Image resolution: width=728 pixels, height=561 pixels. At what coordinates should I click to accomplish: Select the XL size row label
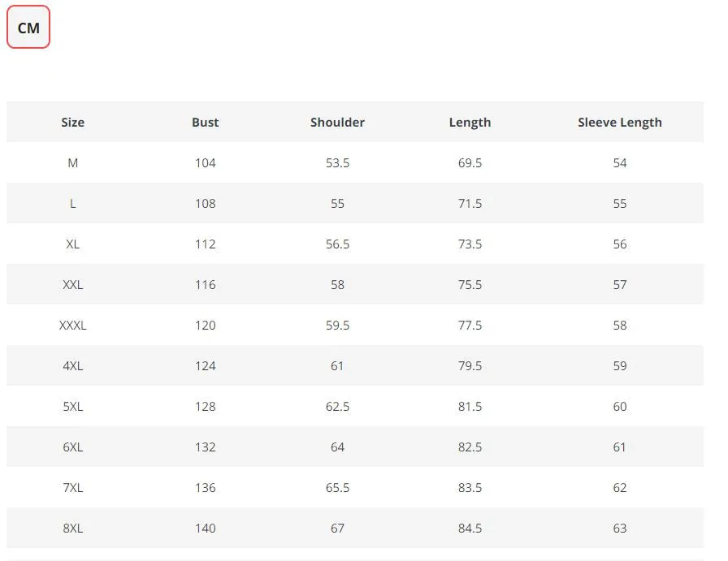[x=72, y=244]
